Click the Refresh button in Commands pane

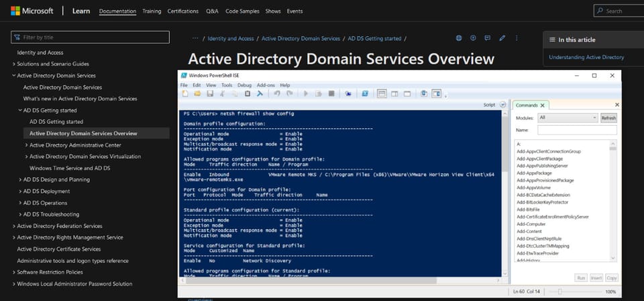pyautogui.click(x=608, y=118)
